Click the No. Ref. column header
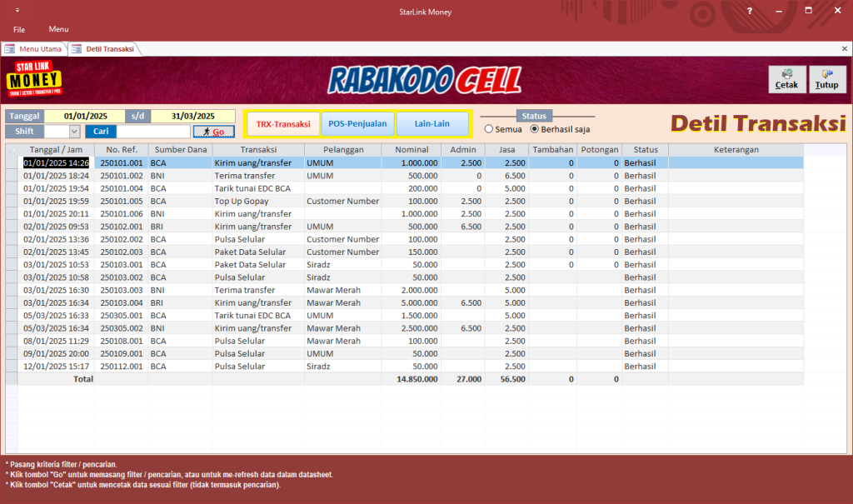This screenshot has height=504, width=853. tap(122, 150)
